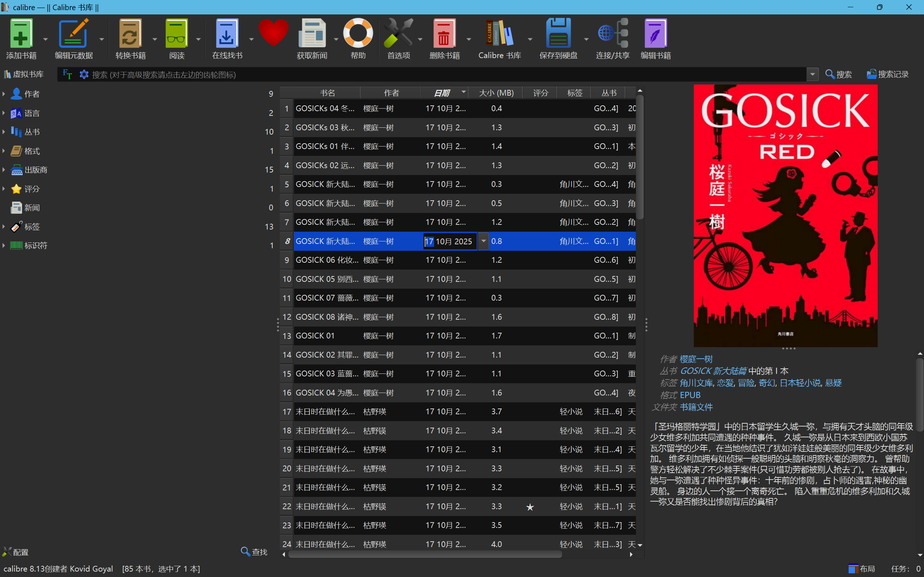The image size is (924, 577).
Task: Open date picker dropdown in edited row
Action: coord(483,241)
